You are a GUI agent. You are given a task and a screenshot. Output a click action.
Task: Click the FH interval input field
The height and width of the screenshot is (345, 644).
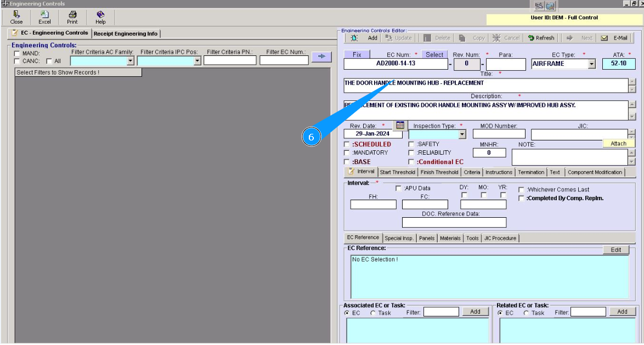[374, 205]
